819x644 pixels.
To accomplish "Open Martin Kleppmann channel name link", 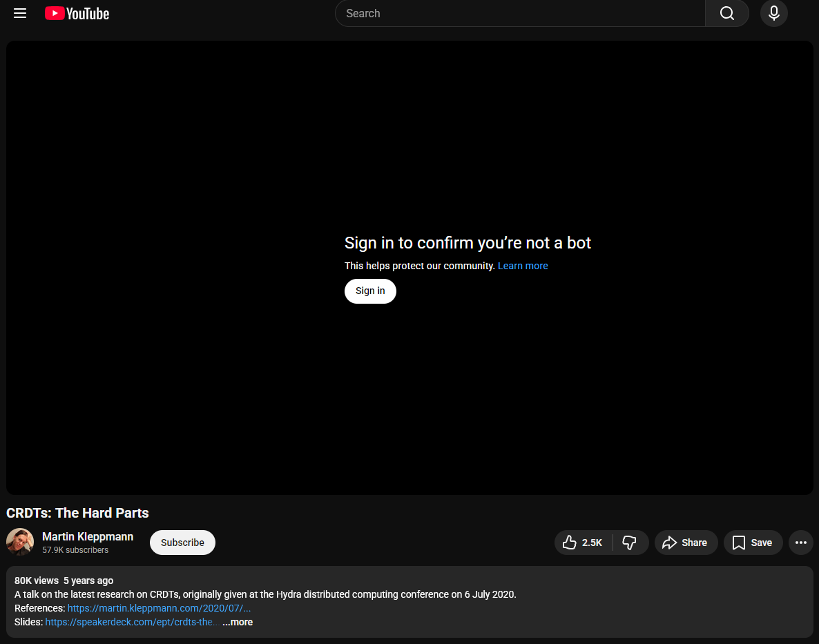I will [88, 536].
